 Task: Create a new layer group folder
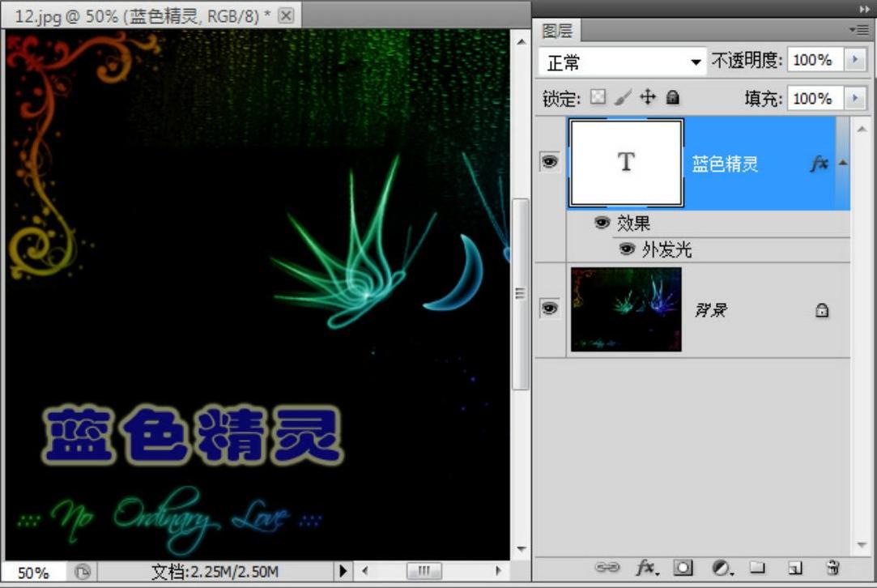[757, 568]
